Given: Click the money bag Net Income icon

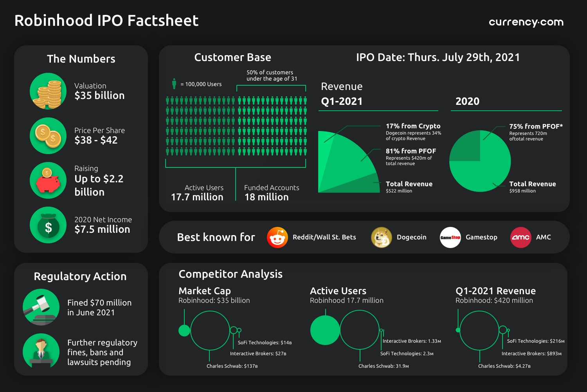Looking at the screenshot, I should 48,225.
